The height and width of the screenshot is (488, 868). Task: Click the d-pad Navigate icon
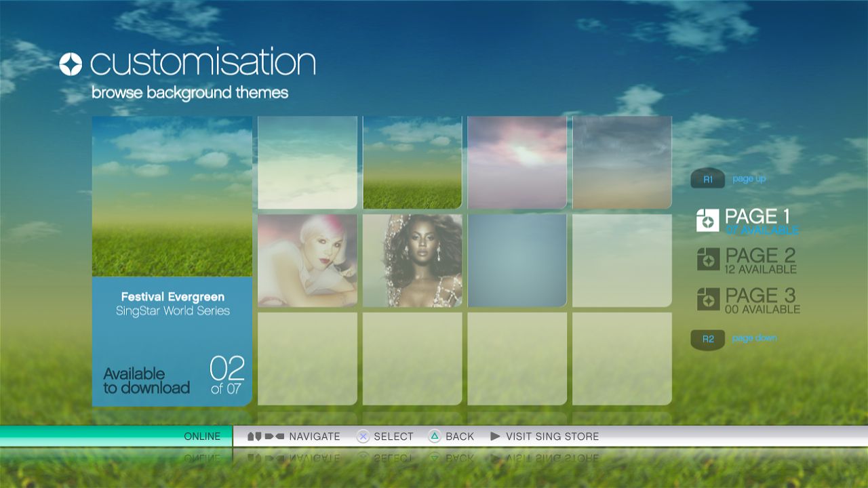[x=264, y=436]
